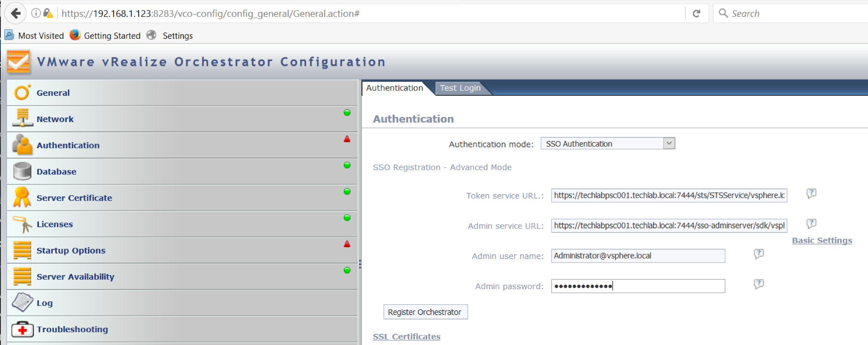Click the General gear icon in the sidebar
Screen dimensions: 868x345
pyautogui.click(x=22, y=92)
